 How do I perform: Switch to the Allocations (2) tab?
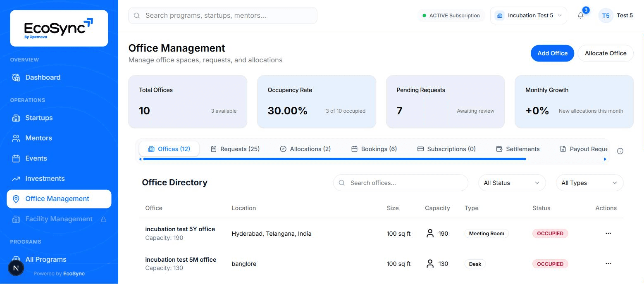pos(305,149)
